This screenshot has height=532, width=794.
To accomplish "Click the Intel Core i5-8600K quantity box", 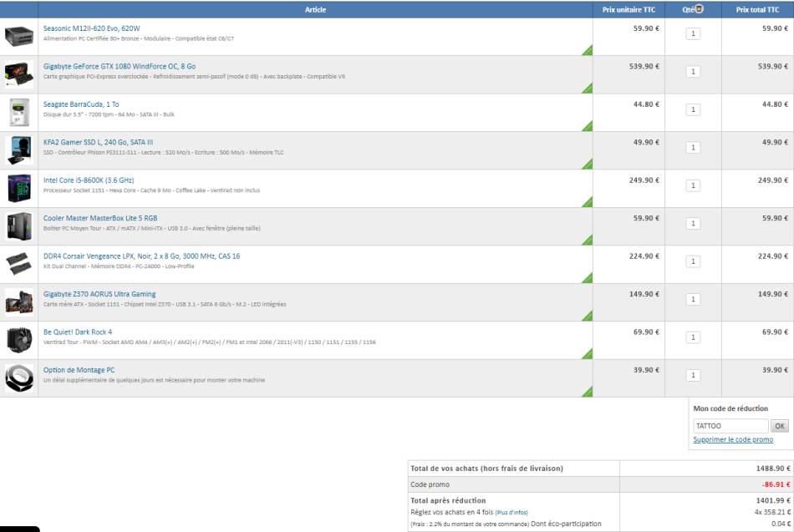I will 693,185.
